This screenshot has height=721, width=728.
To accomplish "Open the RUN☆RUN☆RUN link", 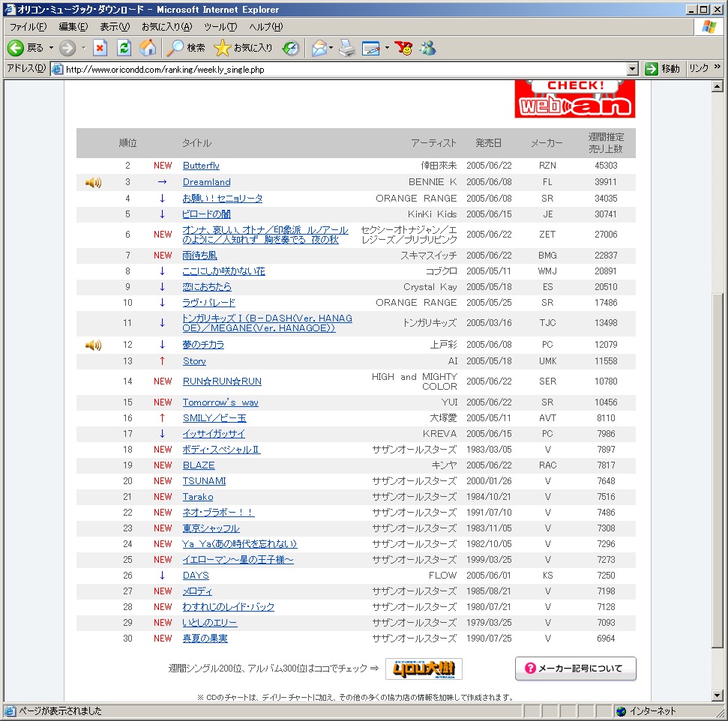I will pyautogui.click(x=222, y=381).
